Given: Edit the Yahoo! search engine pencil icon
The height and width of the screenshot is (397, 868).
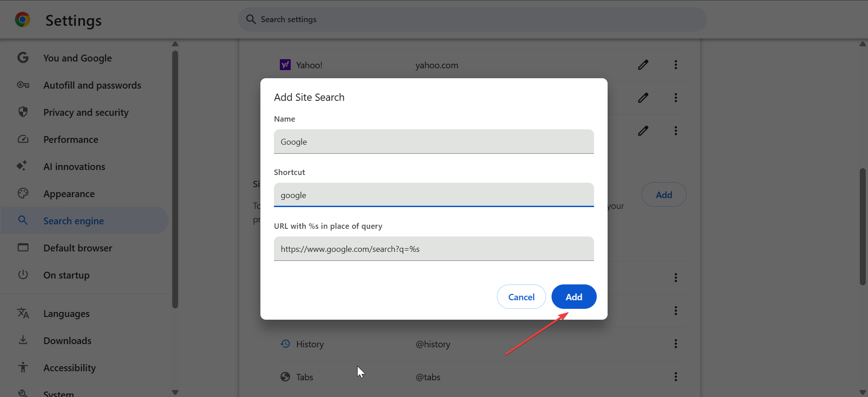Looking at the screenshot, I should tap(643, 65).
